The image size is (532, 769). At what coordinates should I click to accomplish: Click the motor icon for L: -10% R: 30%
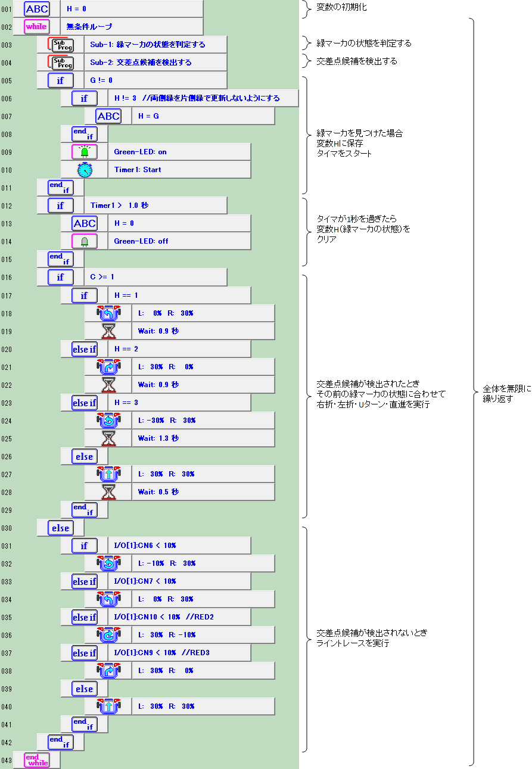point(108,563)
